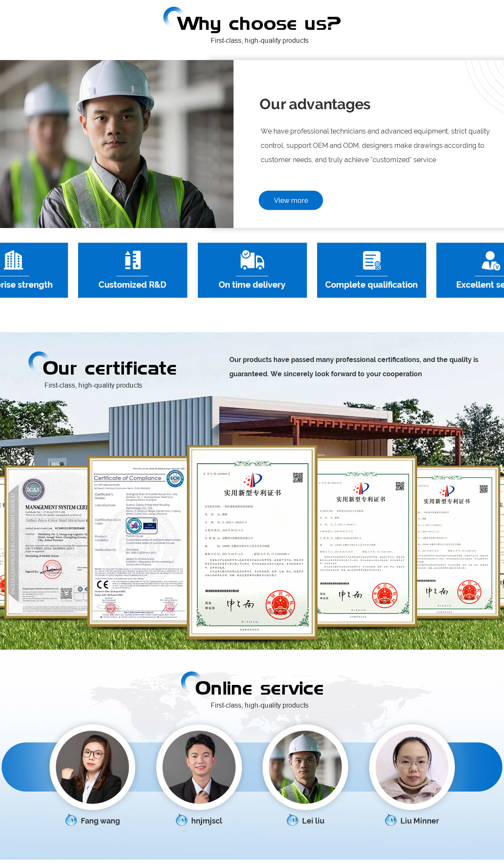Click the Online service heading
Image resolution: width=504 pixels, height=868 pixels.
(259, 688)
